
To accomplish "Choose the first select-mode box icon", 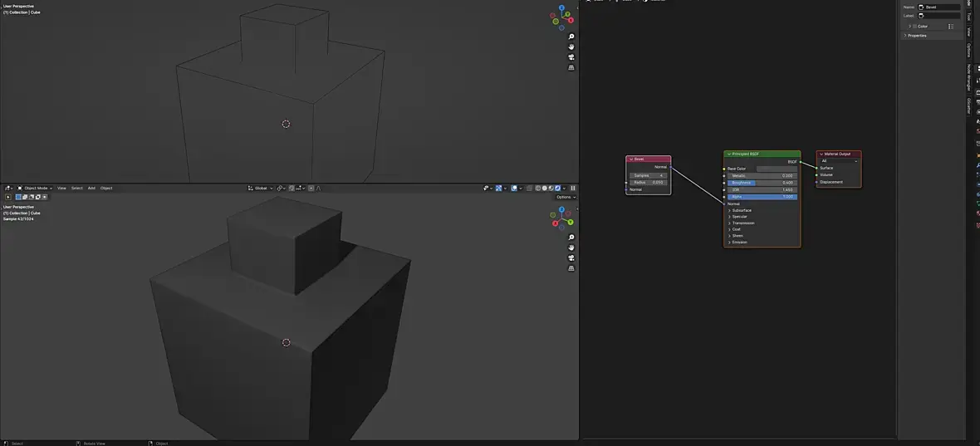I will click(18, 197).
